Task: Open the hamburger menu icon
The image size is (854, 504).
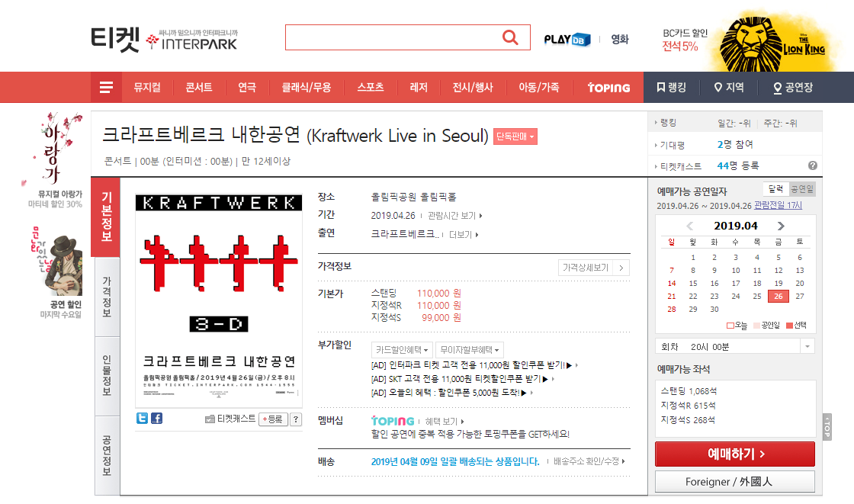Action: pos(106,87)
